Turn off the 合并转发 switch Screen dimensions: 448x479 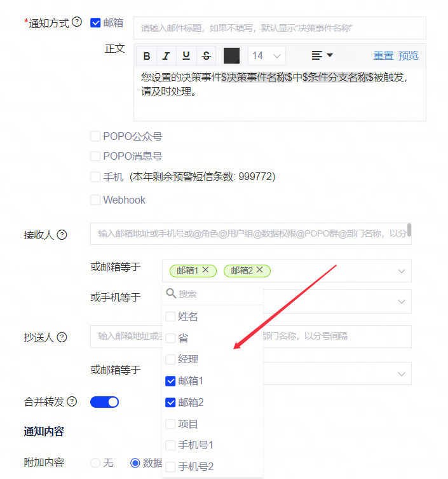104,401
